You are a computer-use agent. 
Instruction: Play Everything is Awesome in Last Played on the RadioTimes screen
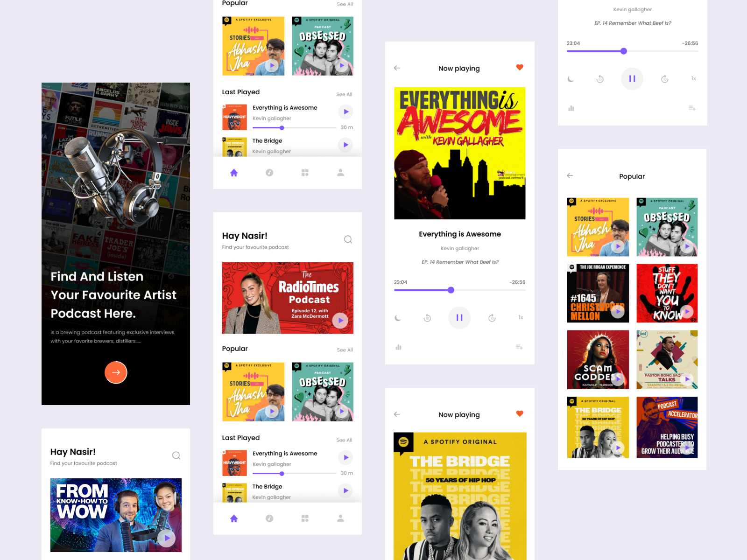point(346,457)
